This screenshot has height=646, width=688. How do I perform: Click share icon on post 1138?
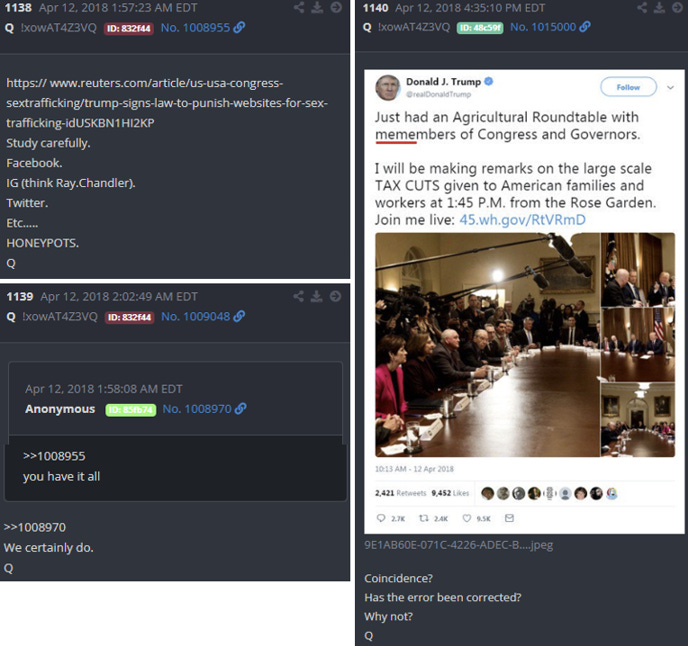point(299,7)
